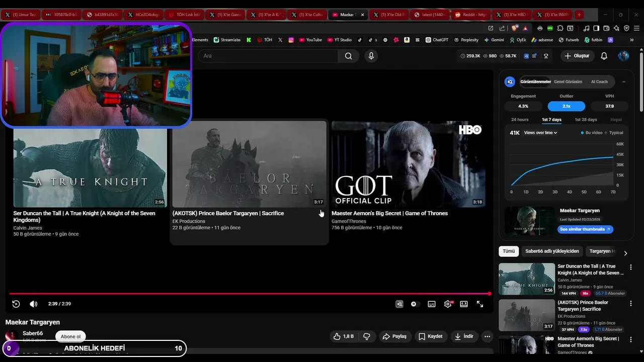Screen dimensions: 644x362
Task: Open player settings gear
Action: 448,304
